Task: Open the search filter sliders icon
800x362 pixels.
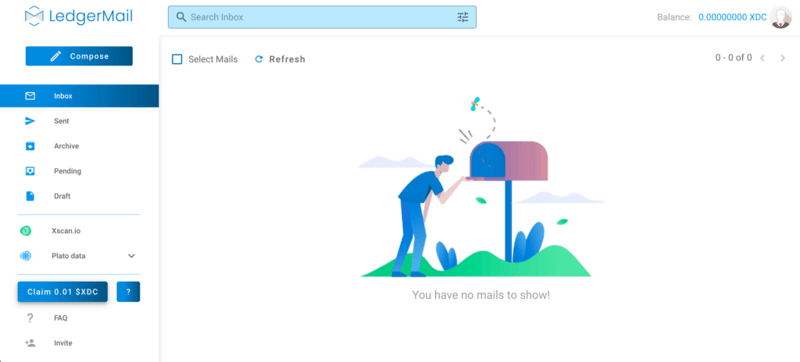Action: pyautogui.click(x=463, y=17)
